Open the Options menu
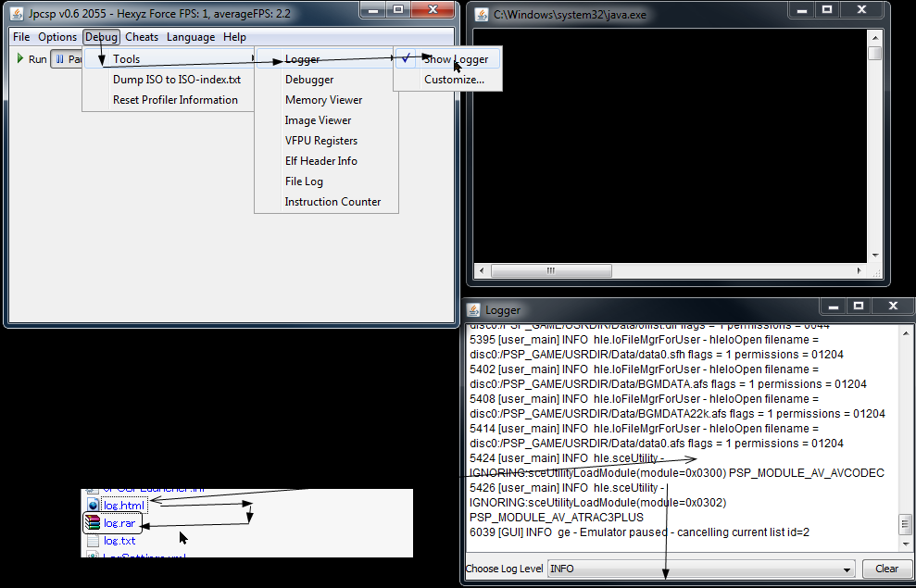 (57, 37)
